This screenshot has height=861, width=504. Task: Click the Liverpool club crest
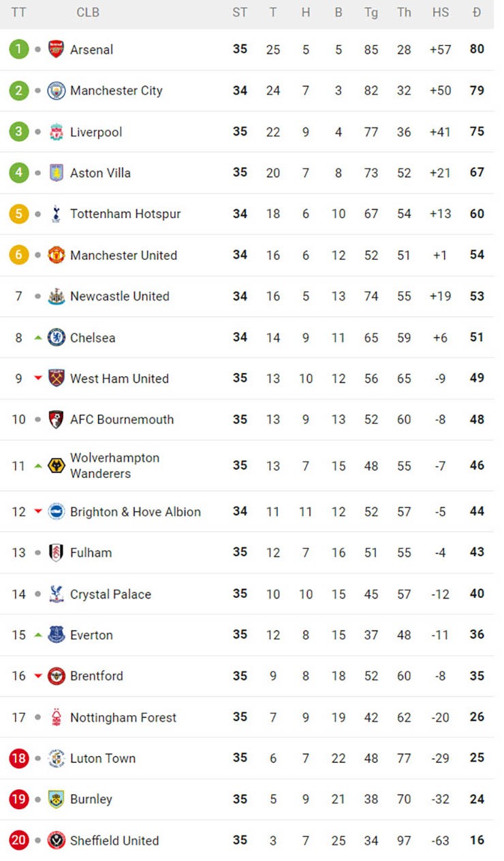click(56, 132)
